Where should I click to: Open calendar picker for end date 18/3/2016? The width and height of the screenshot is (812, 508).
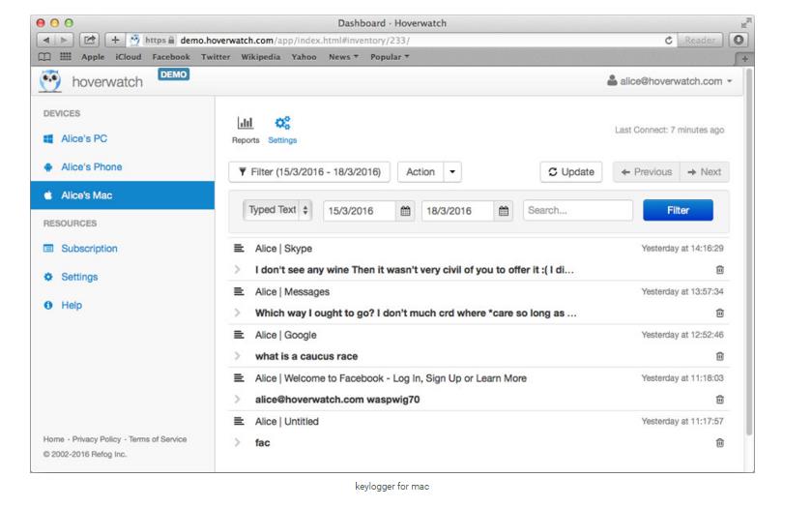504,211
